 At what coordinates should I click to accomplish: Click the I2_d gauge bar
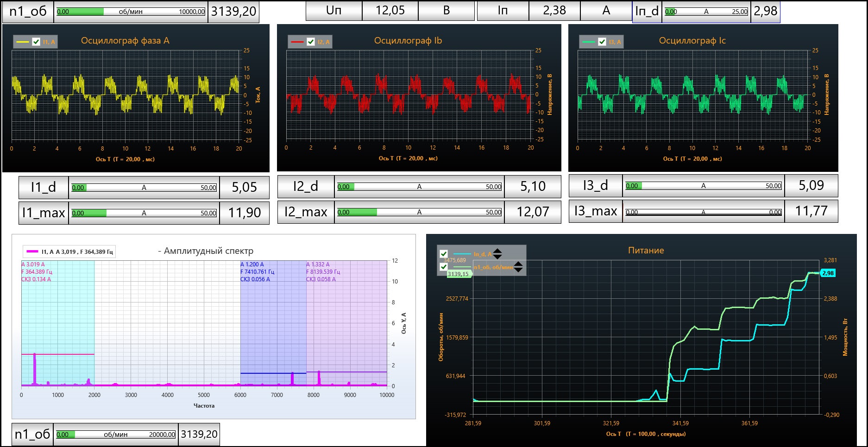click(x=419, y=187)
